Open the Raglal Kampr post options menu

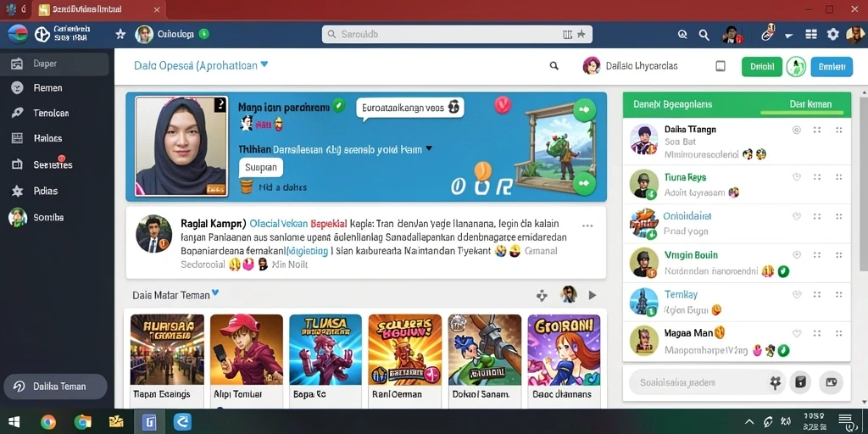(587, 225)
